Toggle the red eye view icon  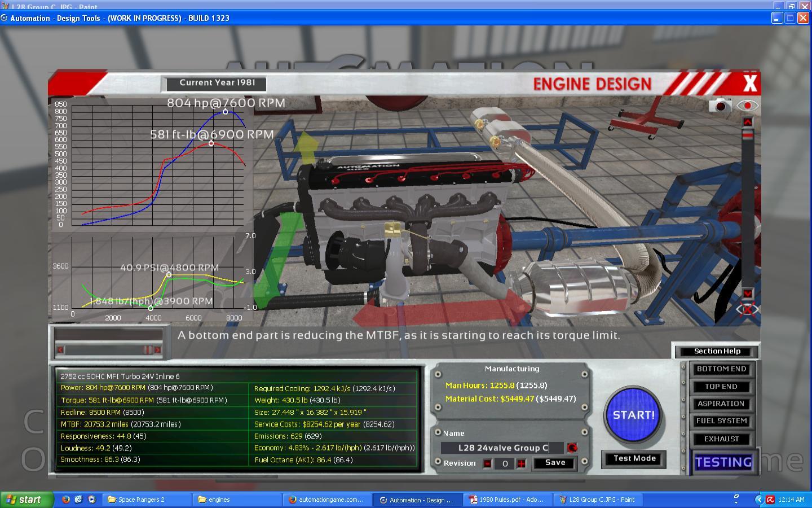(748, 106)
